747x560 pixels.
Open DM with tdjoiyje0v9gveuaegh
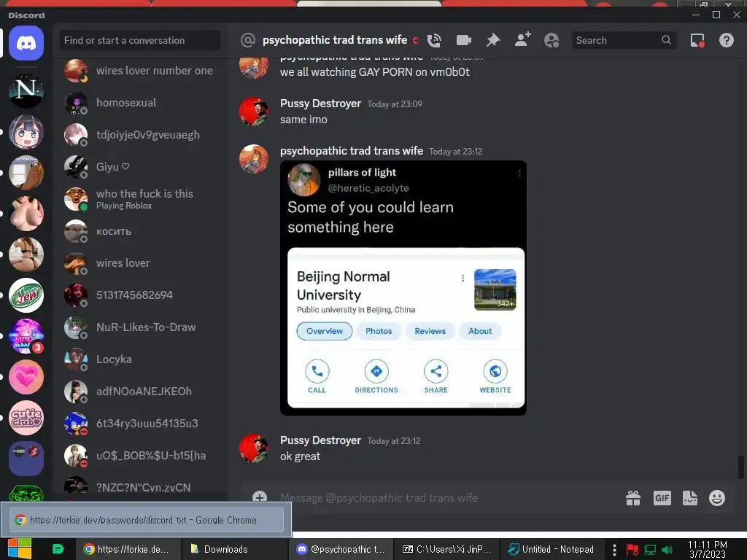[x=140, y=135]
